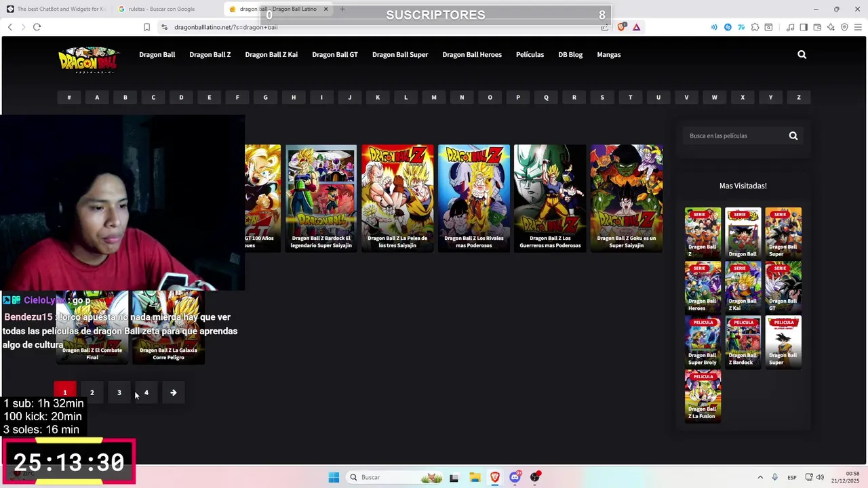This screenshot has width=868, height=488.
Task: Filter titles by letter G
Action: click(265, 98)
